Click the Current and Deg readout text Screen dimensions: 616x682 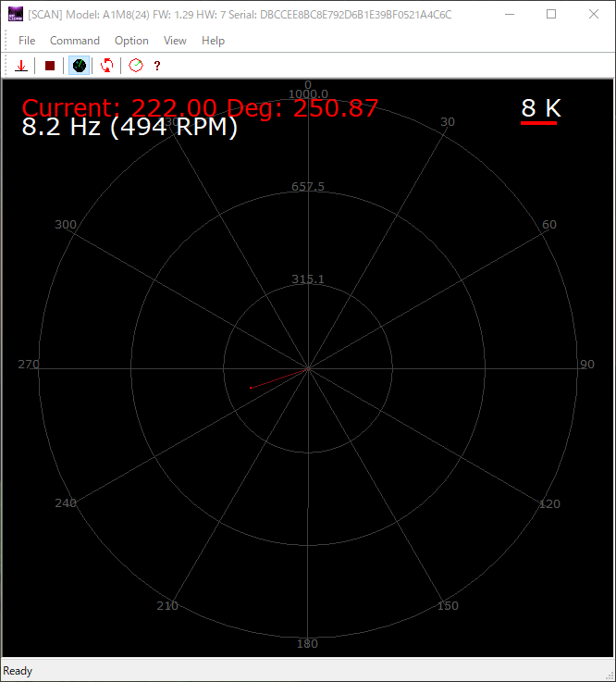coord(200,107)
